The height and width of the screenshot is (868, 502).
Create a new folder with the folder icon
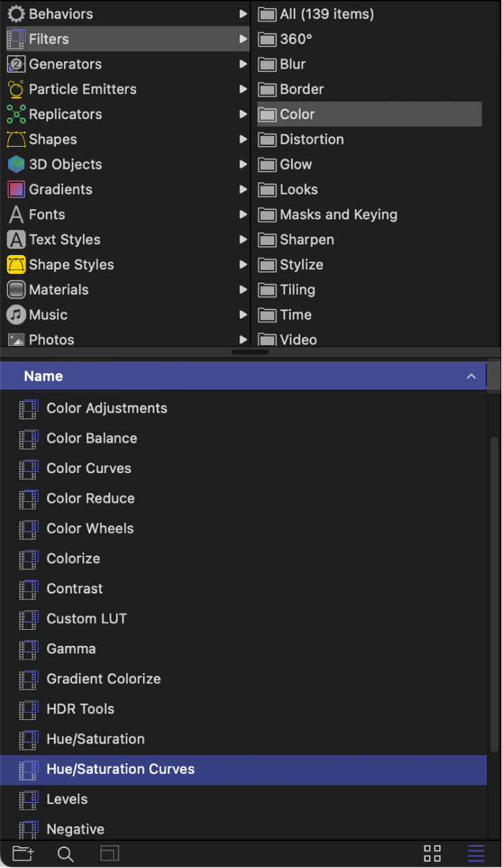click(x=22, y=853)
